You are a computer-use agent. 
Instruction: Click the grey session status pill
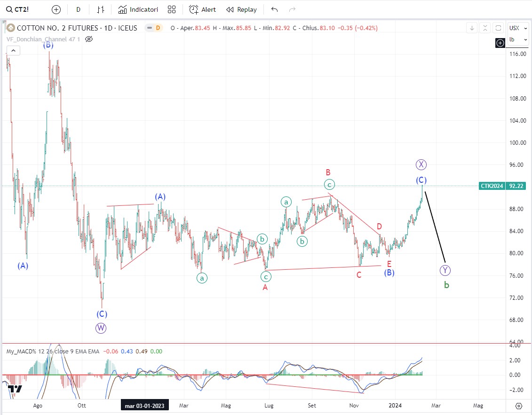pyautogui.click(x=150, y=28)
